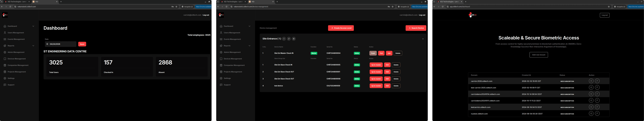Click the Checked In card showing 157
Screen dimensions: 644x121
127,67
